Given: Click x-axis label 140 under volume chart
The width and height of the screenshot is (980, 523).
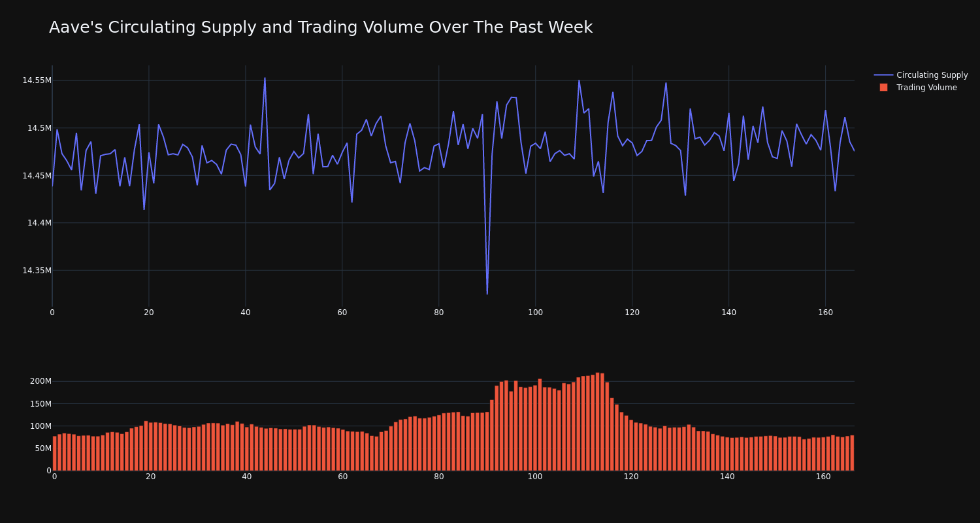Looking at the screenshot, I should click(727, 477).
